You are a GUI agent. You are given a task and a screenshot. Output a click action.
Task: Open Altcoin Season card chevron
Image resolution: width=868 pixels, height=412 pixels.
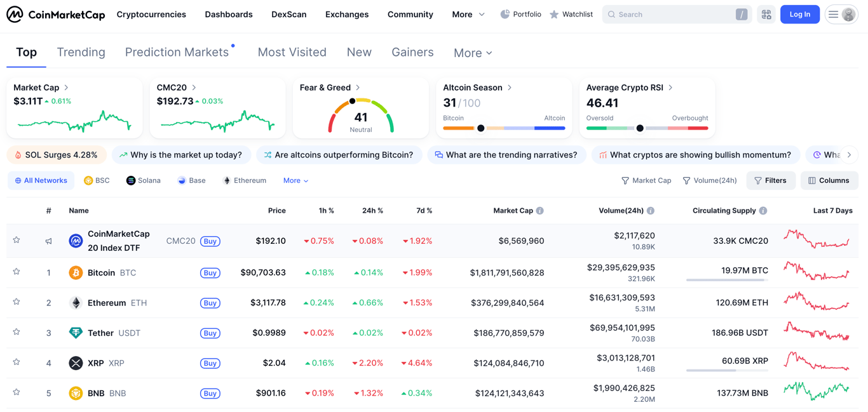510,88
